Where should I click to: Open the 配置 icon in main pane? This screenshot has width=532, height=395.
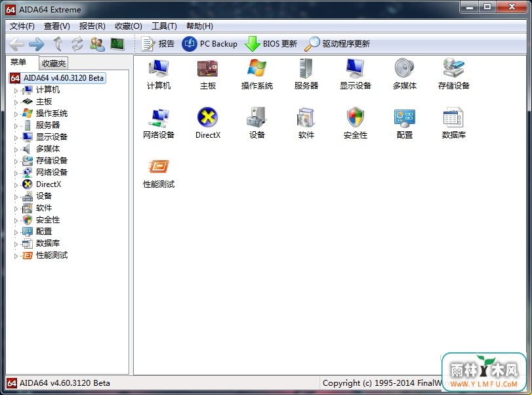[x=405, y=123]
